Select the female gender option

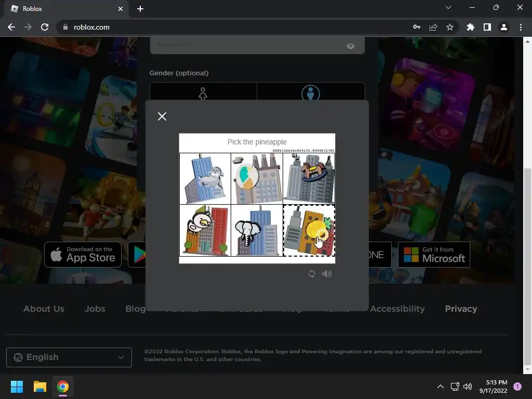[203, 91]
